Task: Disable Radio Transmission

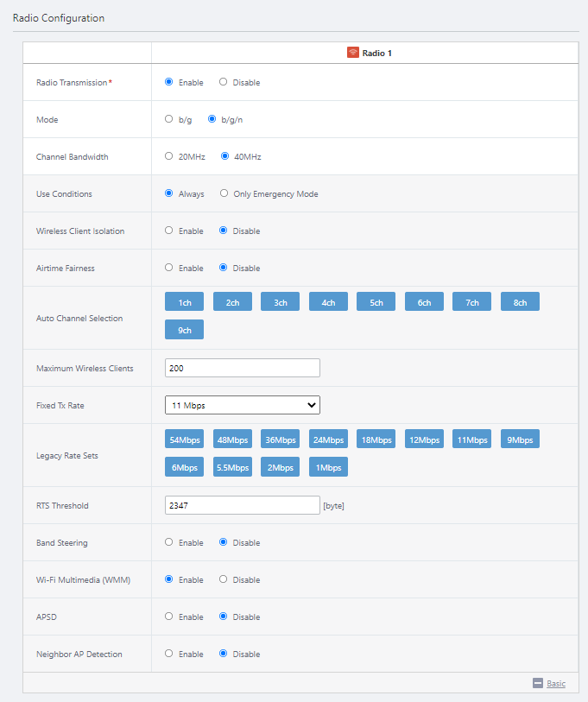Action: point(224,82)
